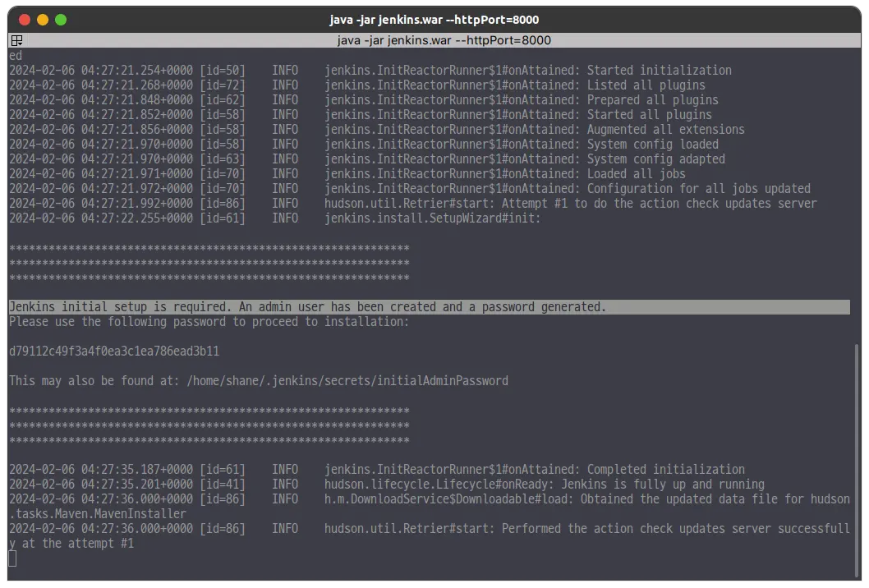Click the [id=41] thread identifier
Image resolution: width=869 pixels, height=588 pixels.
coord(223,485)
